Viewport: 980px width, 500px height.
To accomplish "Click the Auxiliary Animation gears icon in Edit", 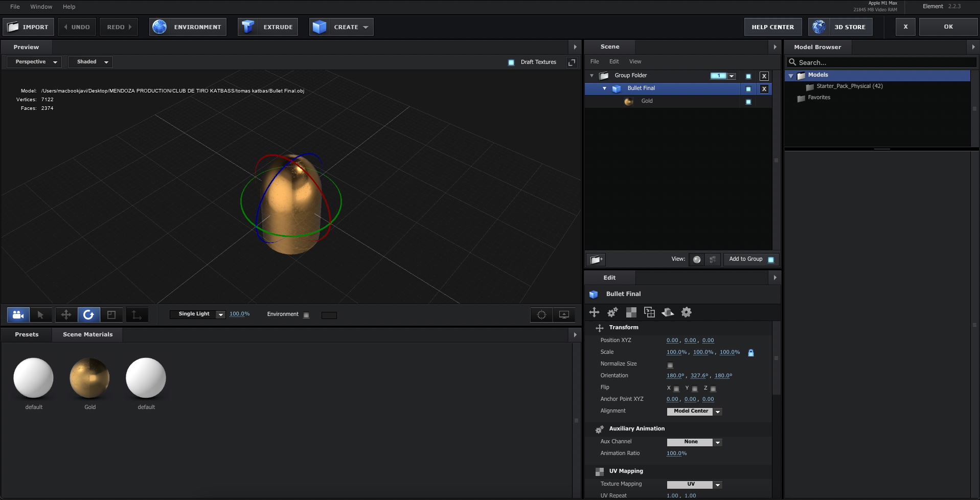I will click(x=612, y=312).
